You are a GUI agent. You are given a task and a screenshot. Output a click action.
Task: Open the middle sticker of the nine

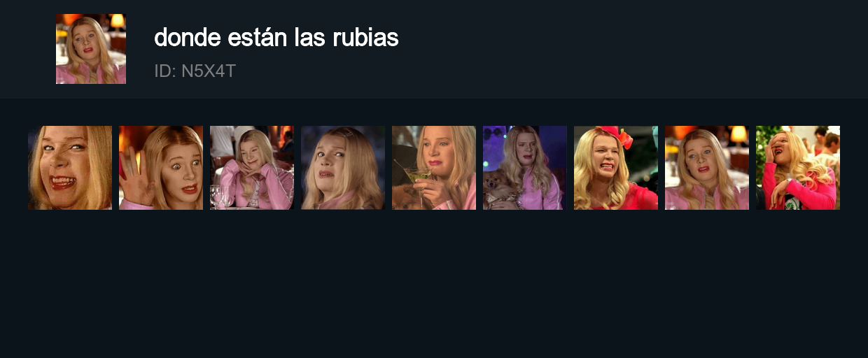[x=434, y=168]
